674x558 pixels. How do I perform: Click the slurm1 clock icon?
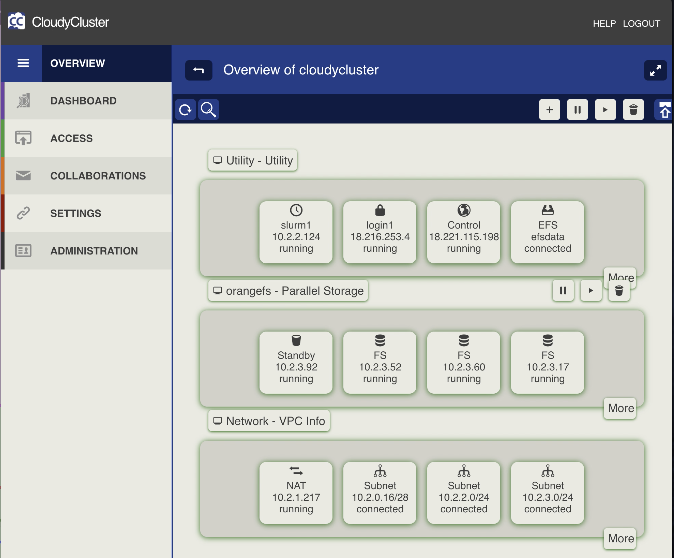click(296, 210)
